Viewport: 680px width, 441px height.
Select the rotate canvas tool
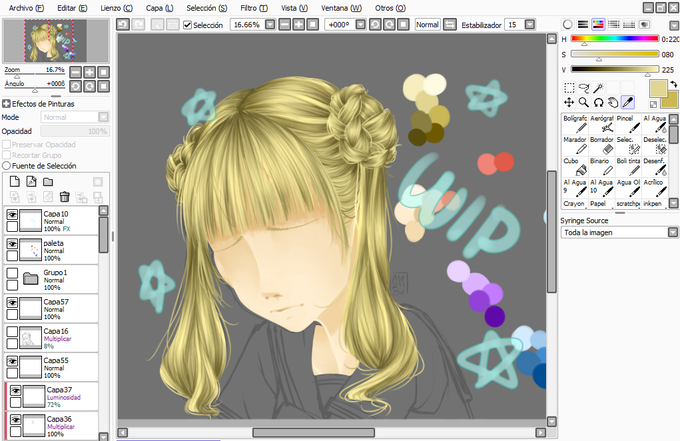(x=598, y=102)
